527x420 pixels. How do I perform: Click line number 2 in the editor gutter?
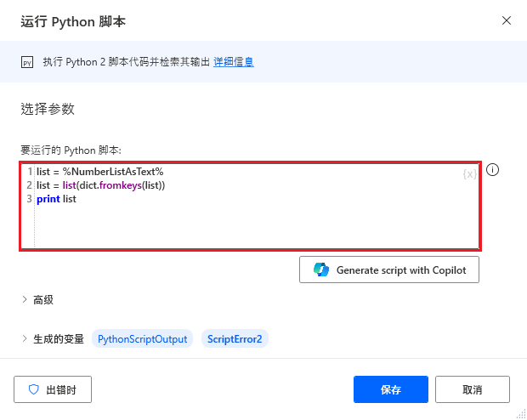(x=30, y=185)
